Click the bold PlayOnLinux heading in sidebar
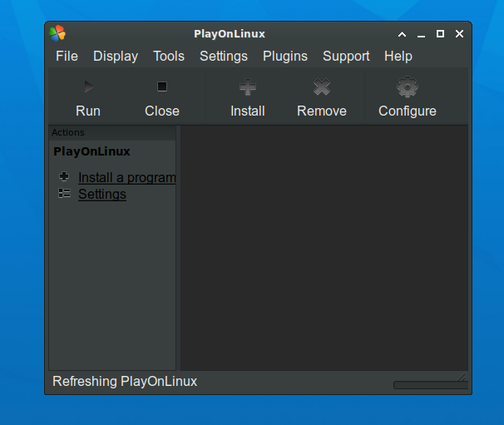This screenshot has height=425, width=504. [x=91, y=151]
